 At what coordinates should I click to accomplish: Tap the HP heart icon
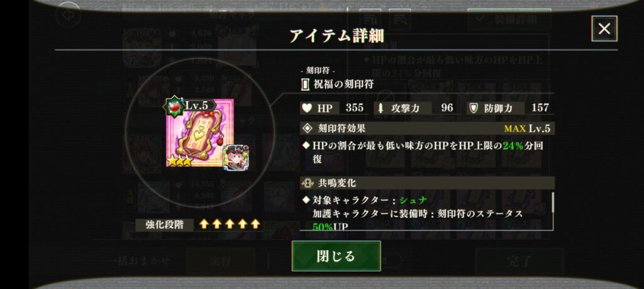pos(307,108)
